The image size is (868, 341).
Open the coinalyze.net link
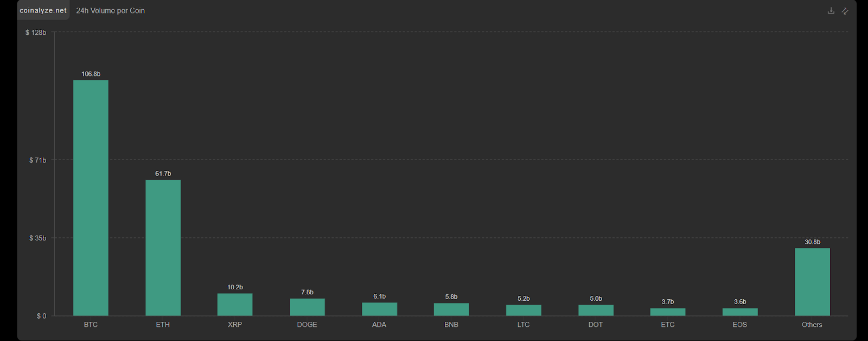(x=43, y=10)
